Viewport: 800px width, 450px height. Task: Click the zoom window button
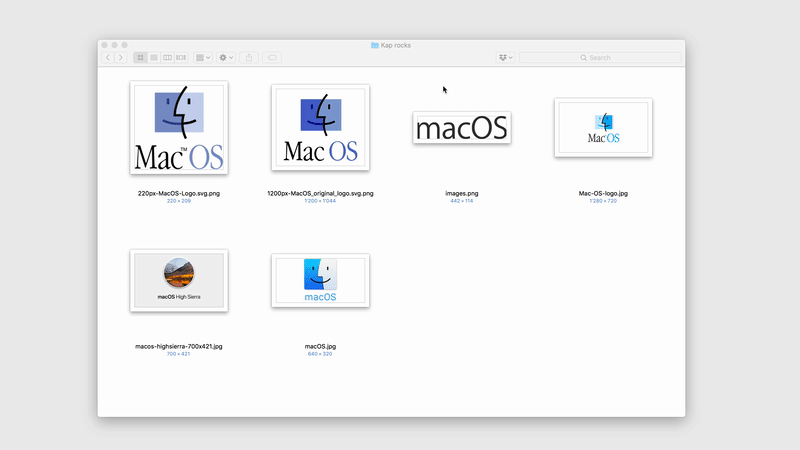(124, 45)
